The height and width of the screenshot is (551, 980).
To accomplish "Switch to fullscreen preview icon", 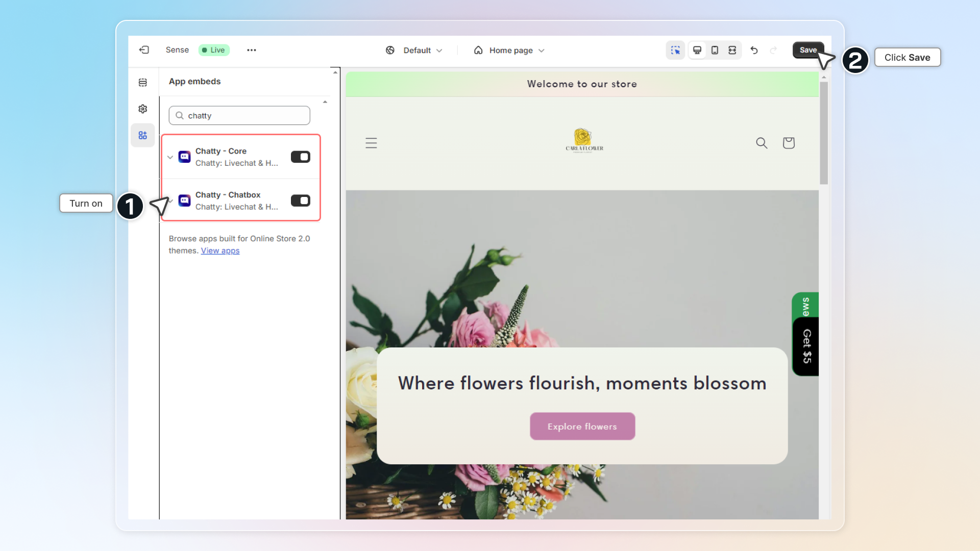I will [732, 50].
